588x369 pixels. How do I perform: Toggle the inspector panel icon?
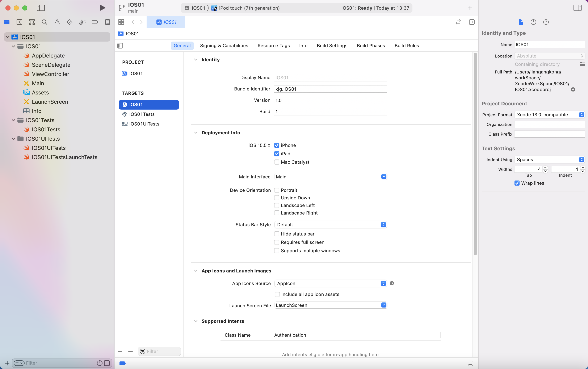[x=577, y=8]
